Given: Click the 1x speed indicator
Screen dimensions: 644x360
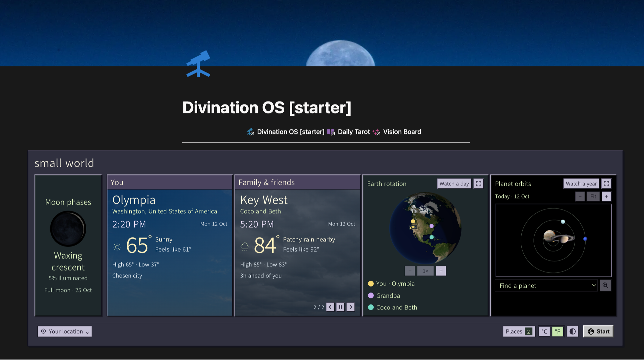Looking at the screenshot, I should click(x=425, y=271).
